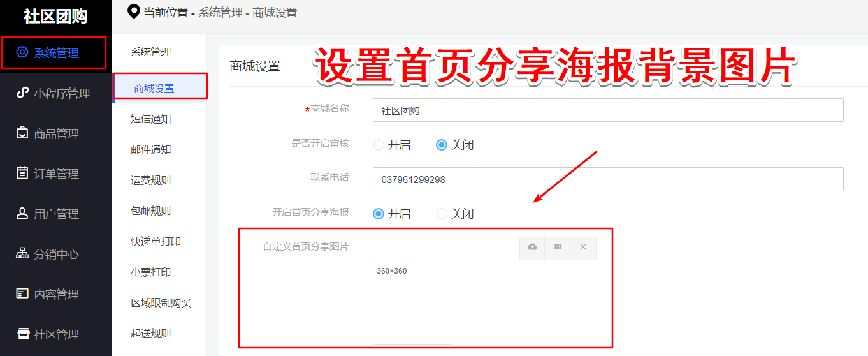The height and width of the screenshot is (356, 868).
Task: Click the 社区团购 logo title
Action: click(x=55, y=17)
